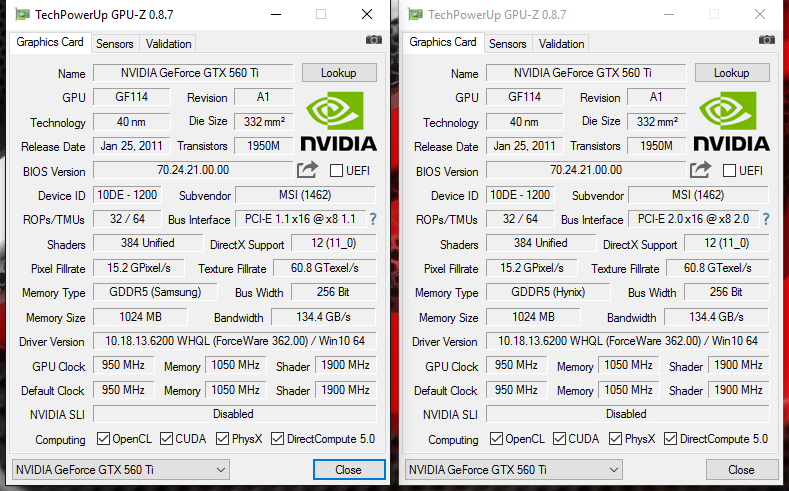Click the Driver Version field in right window
This screenshot has width=789, height=491.
[627, 341]
